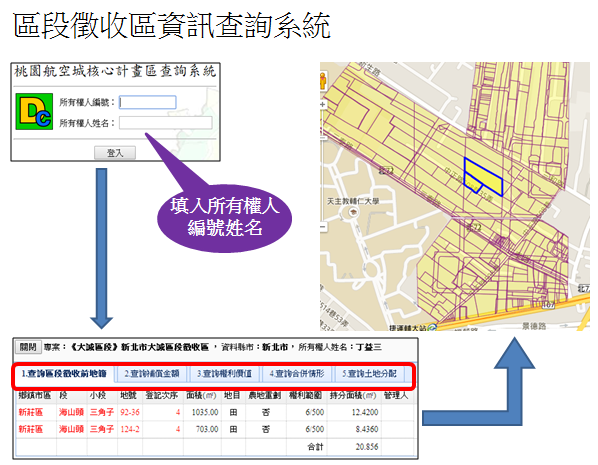Click the 登入 login button

click(115, 153)
